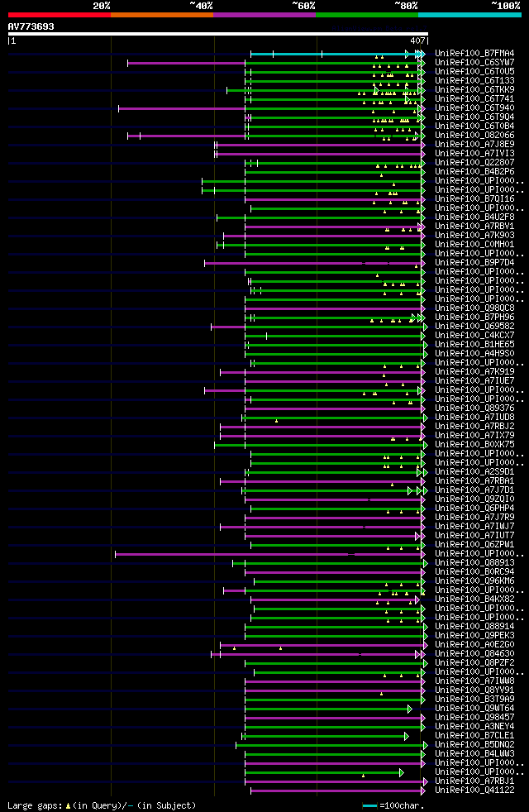529x812 pixels.
Task: Choose the UniRef100_Q22807 hit label
Action: 474,163
